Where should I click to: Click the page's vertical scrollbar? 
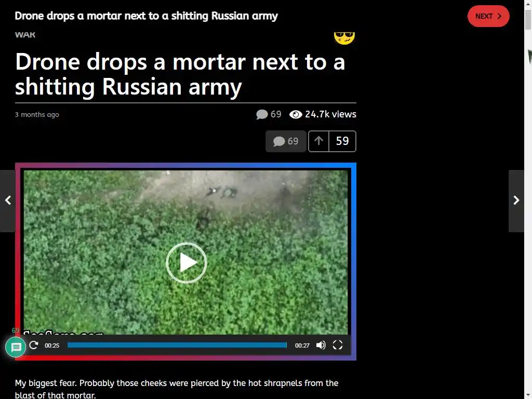coord(528,199)
